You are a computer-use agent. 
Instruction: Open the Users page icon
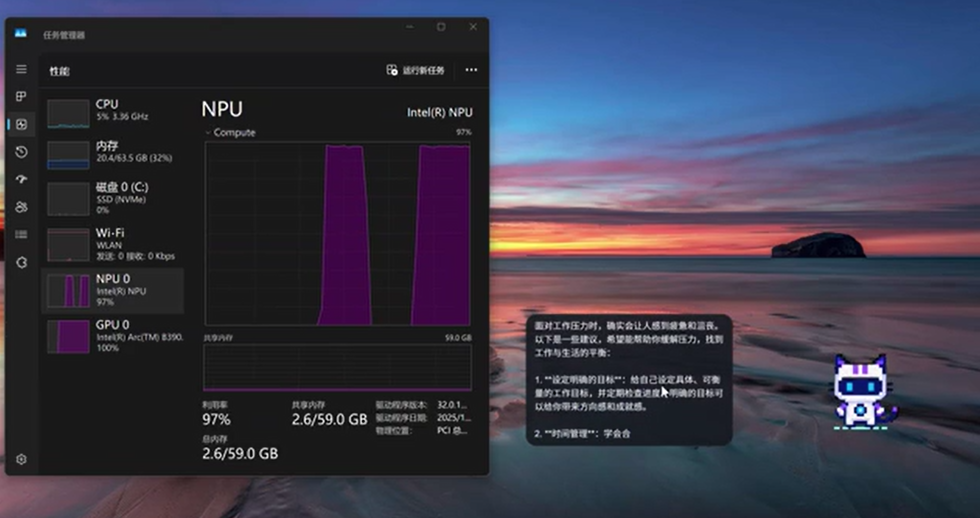pyautogui.click(x=21, y=207)
